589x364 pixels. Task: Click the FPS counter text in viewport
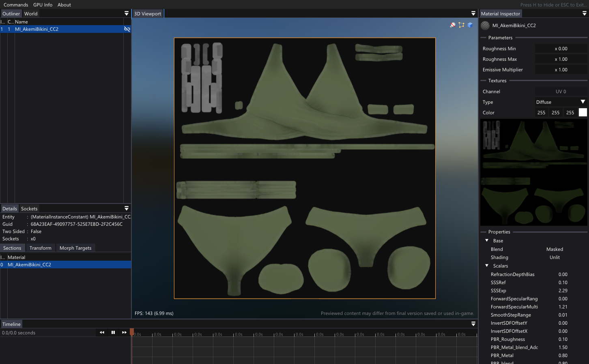154,313
